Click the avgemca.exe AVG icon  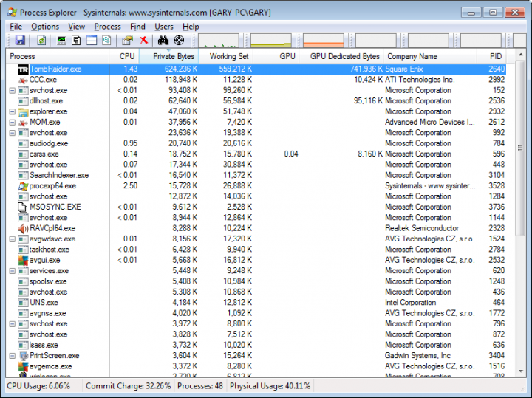pos(23,366)
